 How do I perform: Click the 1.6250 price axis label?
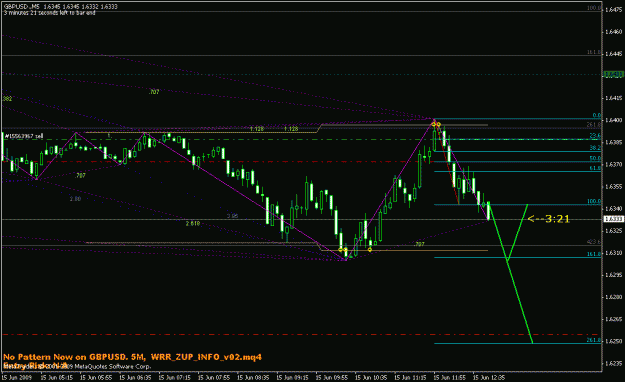(x=614, y=341)
